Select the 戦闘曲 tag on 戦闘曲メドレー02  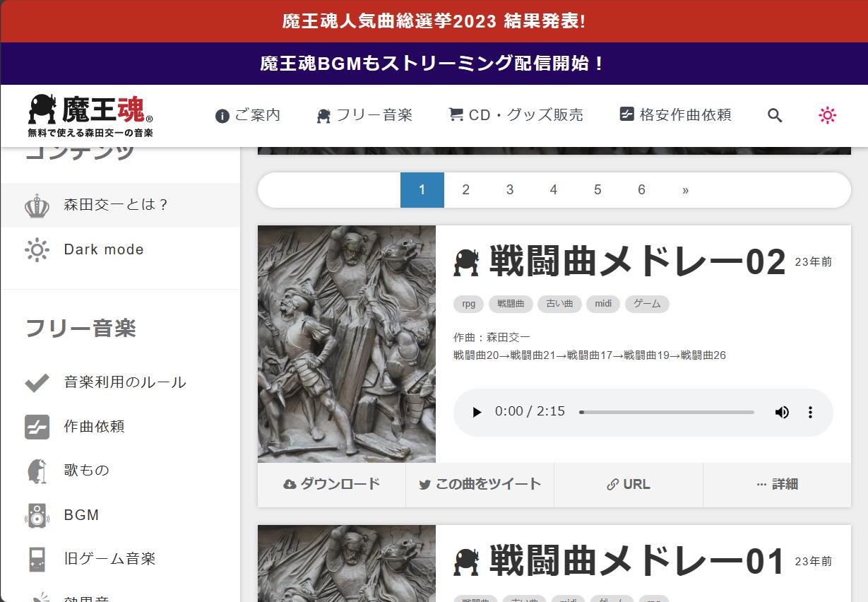[x=511, y=304]
